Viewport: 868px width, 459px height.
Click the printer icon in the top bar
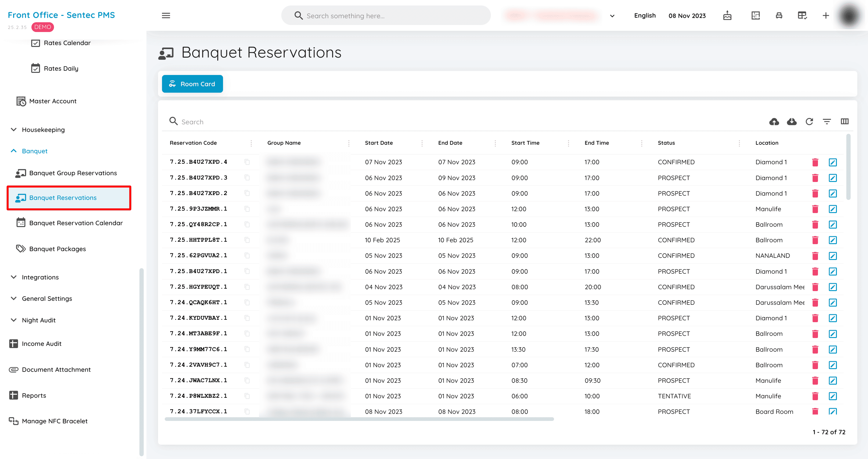click(779, 16)
